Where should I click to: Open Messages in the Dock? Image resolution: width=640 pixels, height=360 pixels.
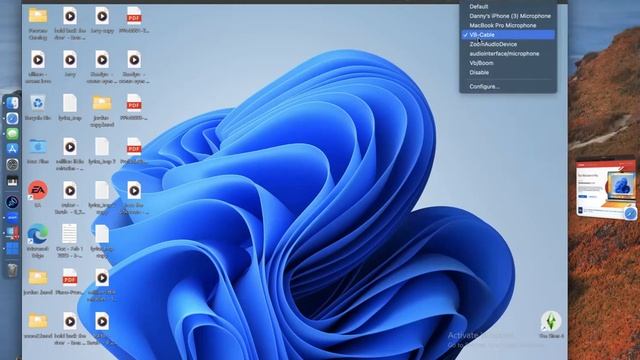(x=12, y=133)
